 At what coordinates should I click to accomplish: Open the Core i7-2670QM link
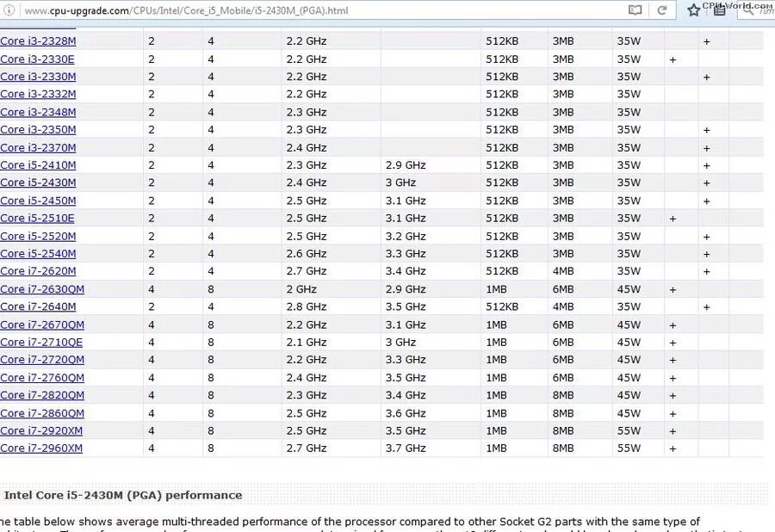(x=42, y=325)
